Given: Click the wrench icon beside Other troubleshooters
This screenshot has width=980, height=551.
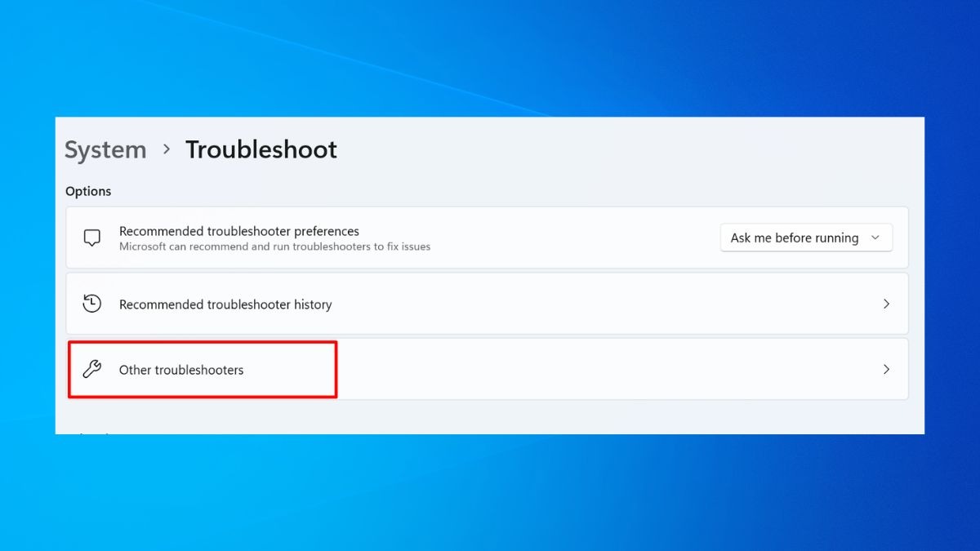Looking at the screenshot, I should (92, 370).
